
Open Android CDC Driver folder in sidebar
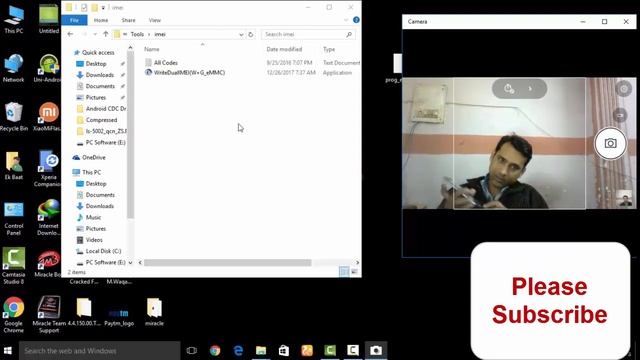pyautogui.click(x=106, y=109)
